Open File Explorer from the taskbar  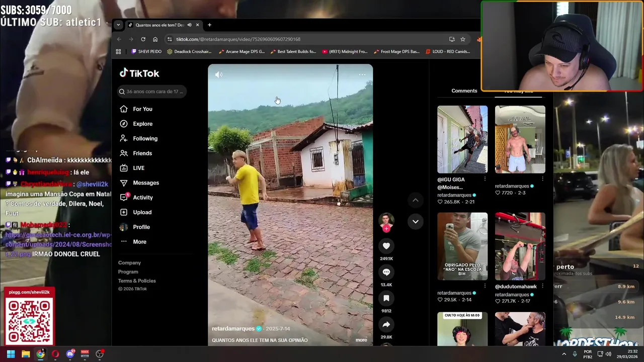pyautogui.click(x=26, y=354)
